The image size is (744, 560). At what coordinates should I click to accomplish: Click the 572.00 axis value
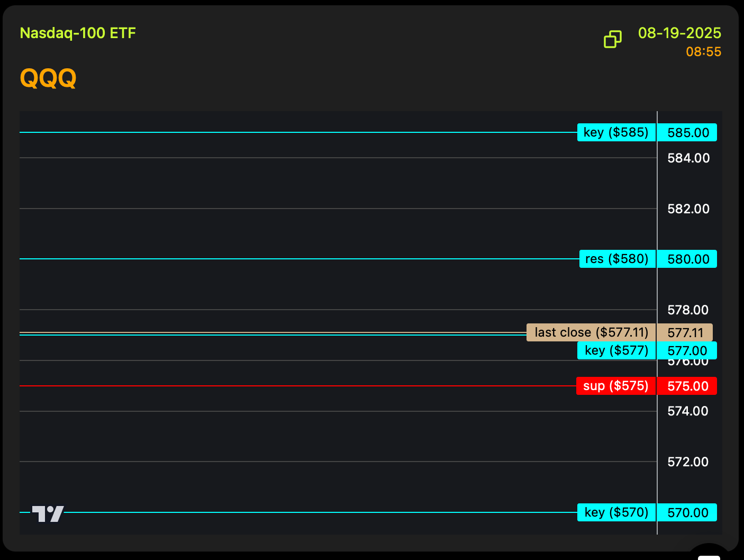click(688, 462)
